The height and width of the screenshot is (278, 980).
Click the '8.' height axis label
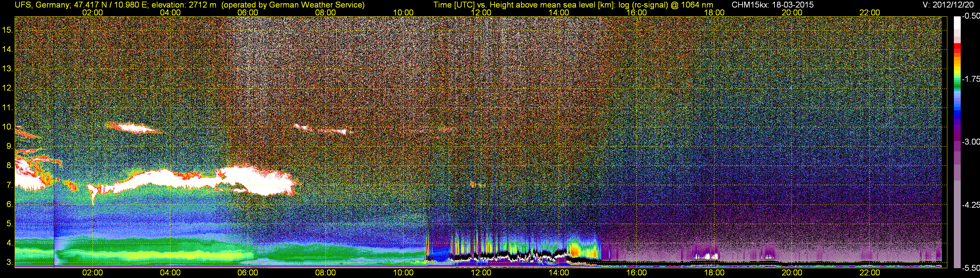click(9, 165)
